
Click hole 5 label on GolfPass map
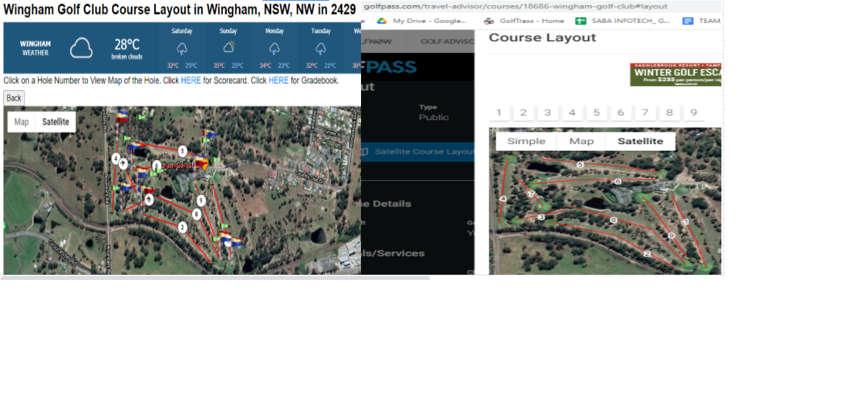click(580, 165)
